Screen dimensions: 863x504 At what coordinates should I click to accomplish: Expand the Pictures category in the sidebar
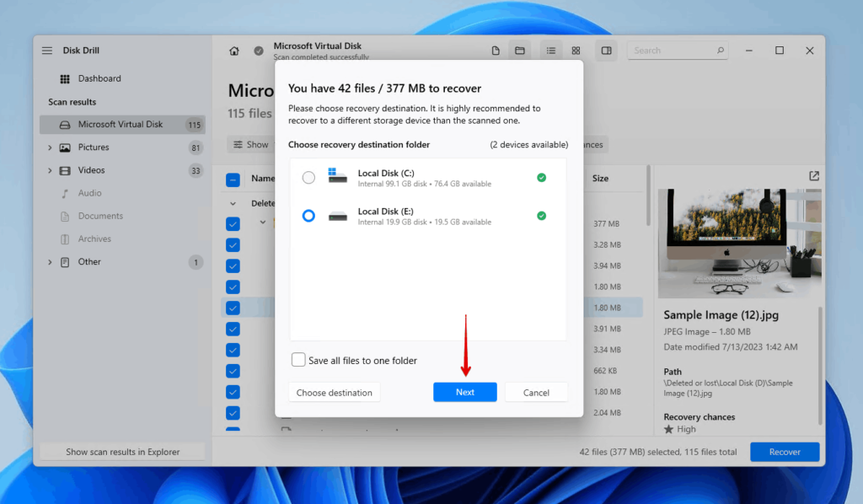tap(51, 147)
